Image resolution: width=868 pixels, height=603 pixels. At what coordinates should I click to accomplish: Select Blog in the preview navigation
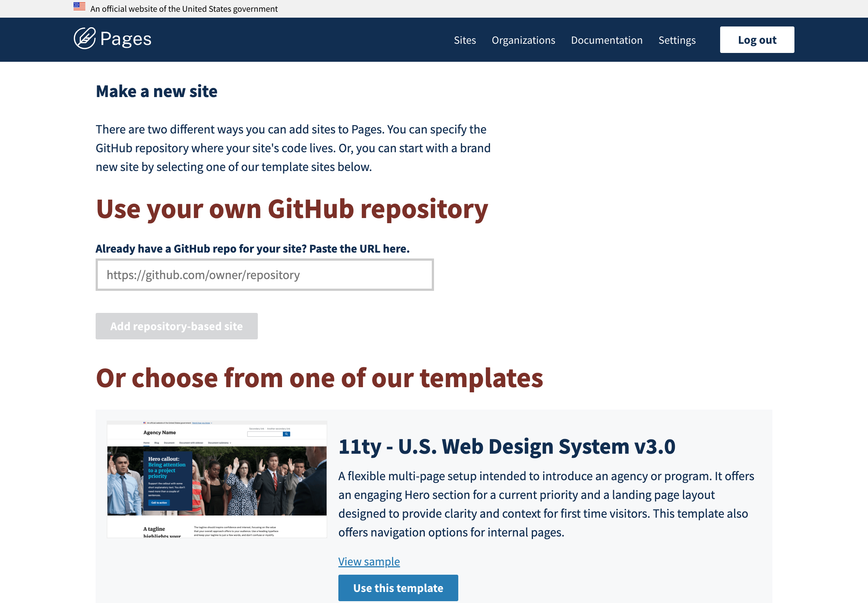pos(157,443)
